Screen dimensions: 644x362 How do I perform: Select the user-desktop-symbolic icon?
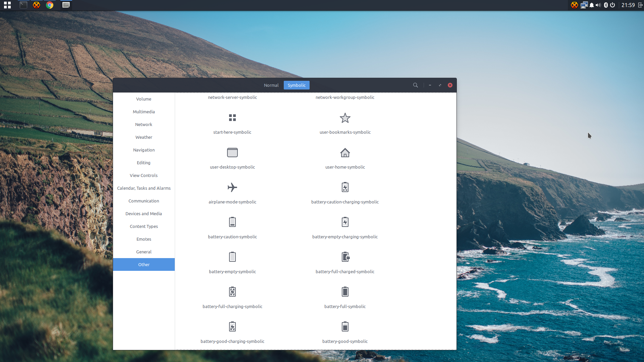click(232, 153)
